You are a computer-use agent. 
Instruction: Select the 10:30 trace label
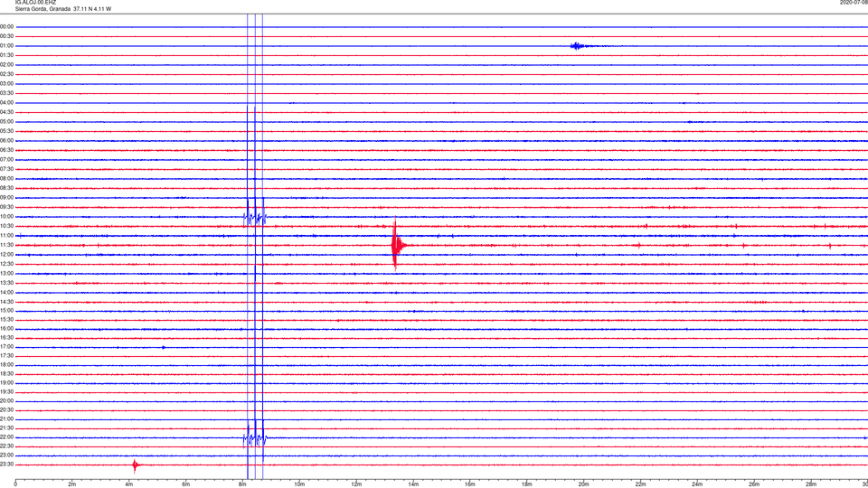tap(7, 226)
